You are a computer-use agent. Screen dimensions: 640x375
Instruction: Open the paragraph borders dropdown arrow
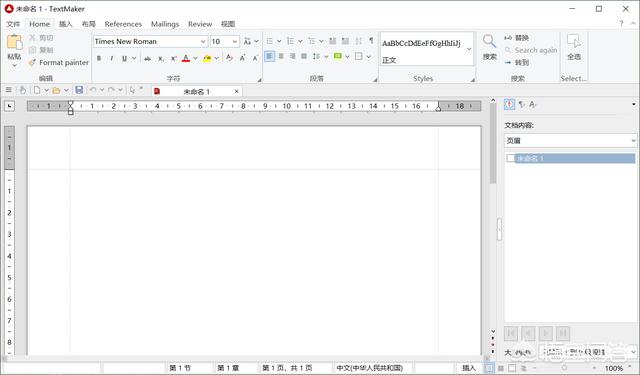[x=369, y=56]
